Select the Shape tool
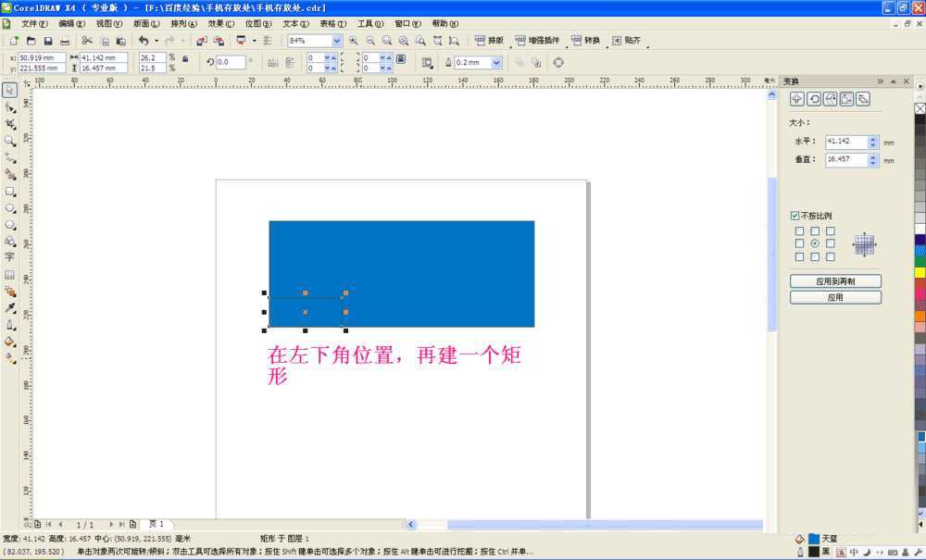 click(11, 106)
